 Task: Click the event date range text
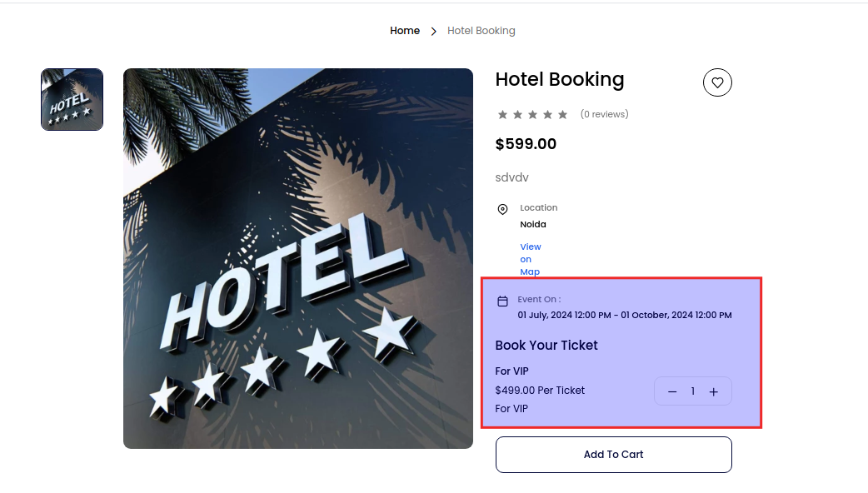(x=625, y=316)
